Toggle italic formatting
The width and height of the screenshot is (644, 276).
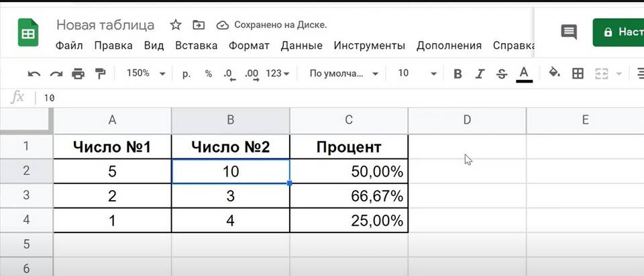click(x=480, y=73)
